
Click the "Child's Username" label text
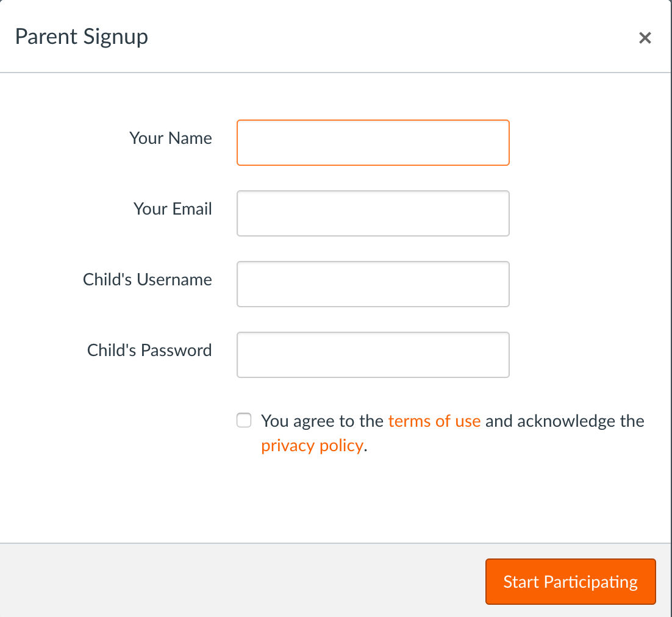[148, 280]
